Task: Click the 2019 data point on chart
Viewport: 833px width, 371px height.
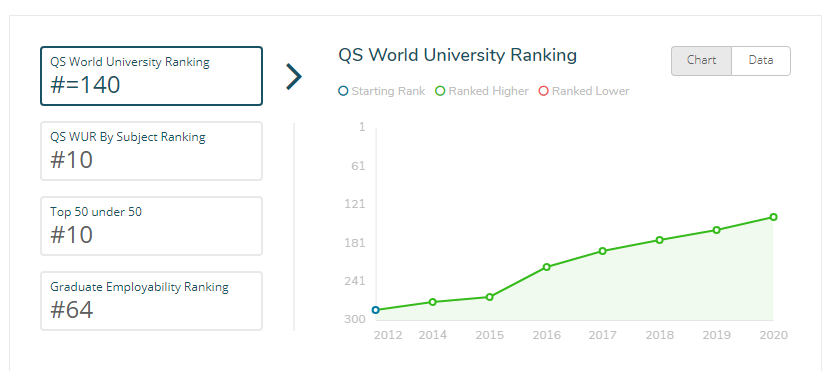Action: 716,230
